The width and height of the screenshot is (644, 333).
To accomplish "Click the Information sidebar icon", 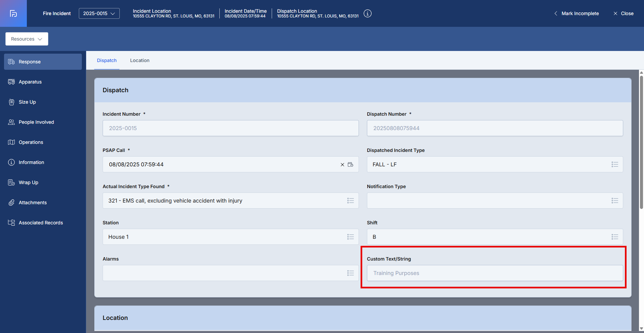I will click(x=11, y=162).
